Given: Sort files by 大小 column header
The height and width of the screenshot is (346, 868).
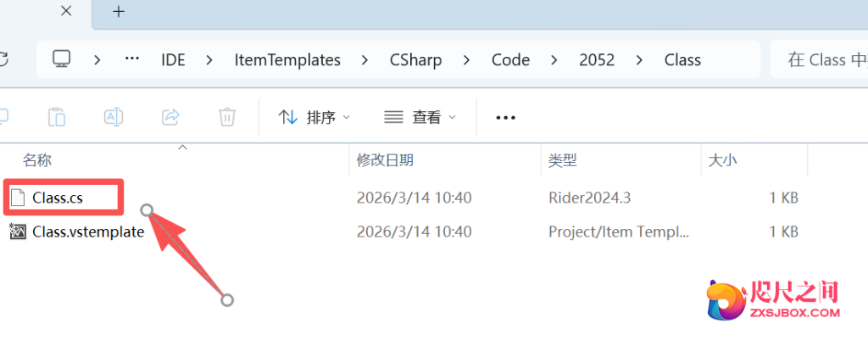Looking at the screenshot, I should click(721, 159).
